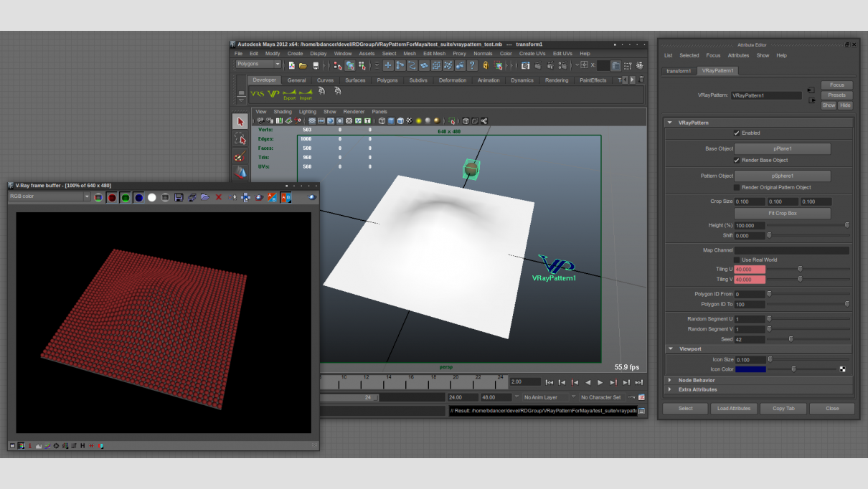Toggle the Enabled checkbox
Image resolution: width=868 pixels, height=489 pixels.
[x=737, y=133]
